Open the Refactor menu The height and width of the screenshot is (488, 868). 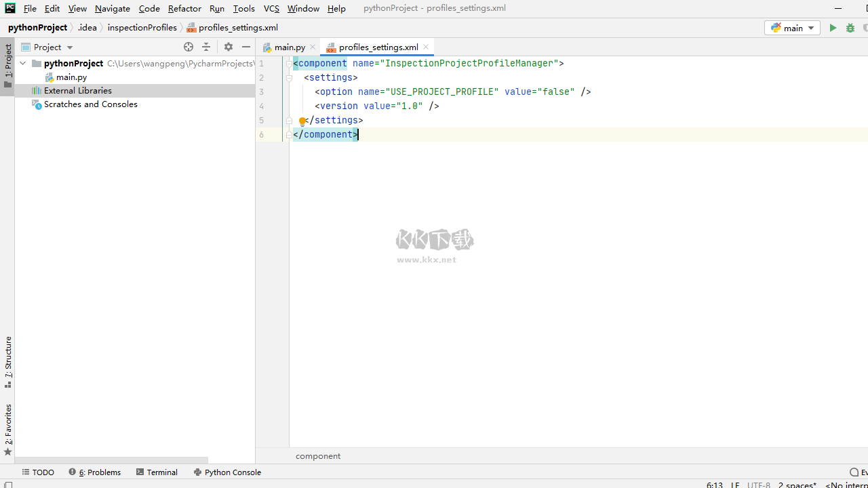pos(184,8)
